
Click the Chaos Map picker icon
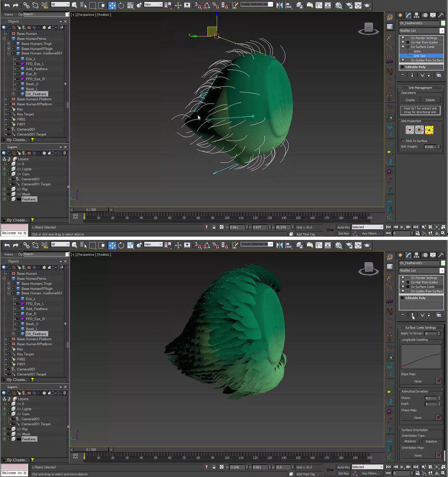click(x=439, y=417)
